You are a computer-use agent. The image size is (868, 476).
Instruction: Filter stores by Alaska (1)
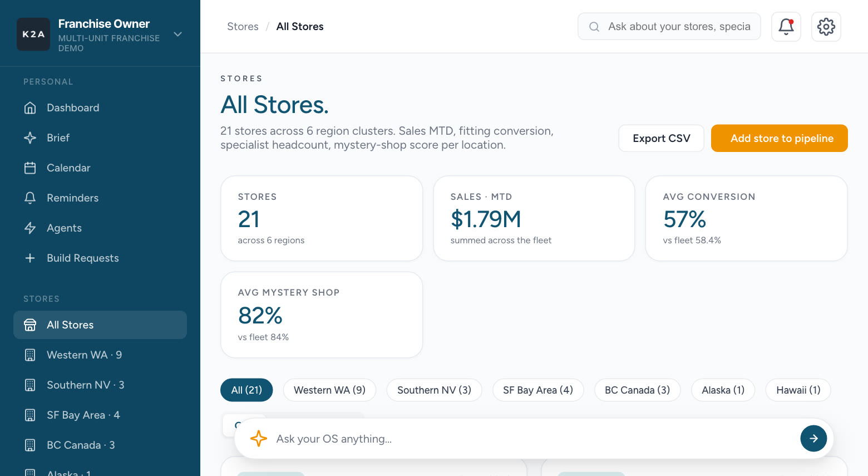[x=723, y=390]
